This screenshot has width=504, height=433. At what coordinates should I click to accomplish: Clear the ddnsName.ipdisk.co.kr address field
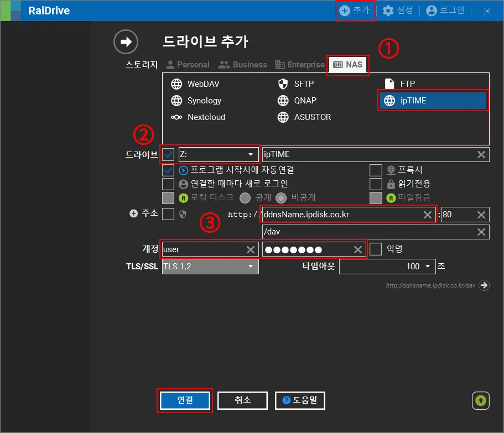click(x=428, y=215)
